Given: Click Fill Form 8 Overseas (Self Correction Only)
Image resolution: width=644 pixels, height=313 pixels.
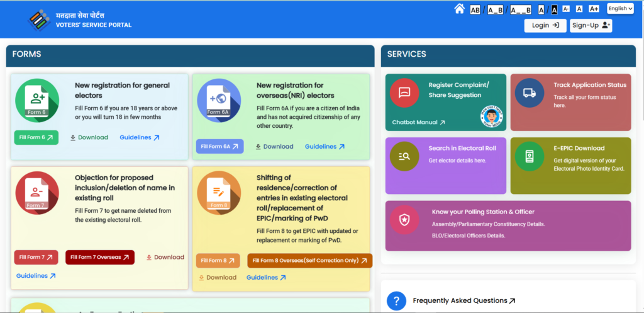Looking at the screenshot, I should (x=309, y=261).
